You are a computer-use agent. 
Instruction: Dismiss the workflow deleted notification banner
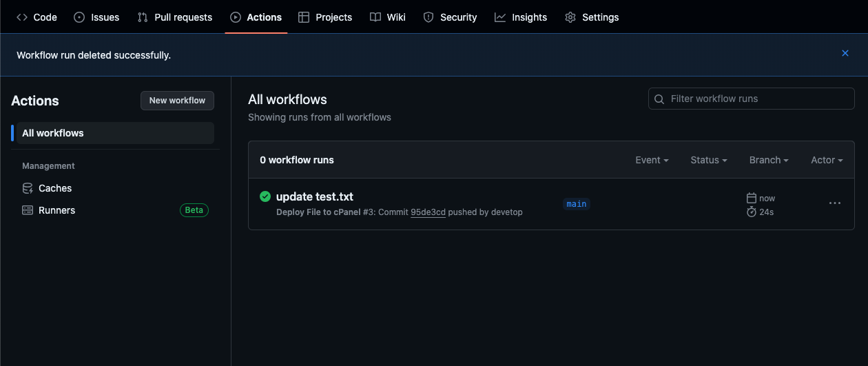point(845,53)
